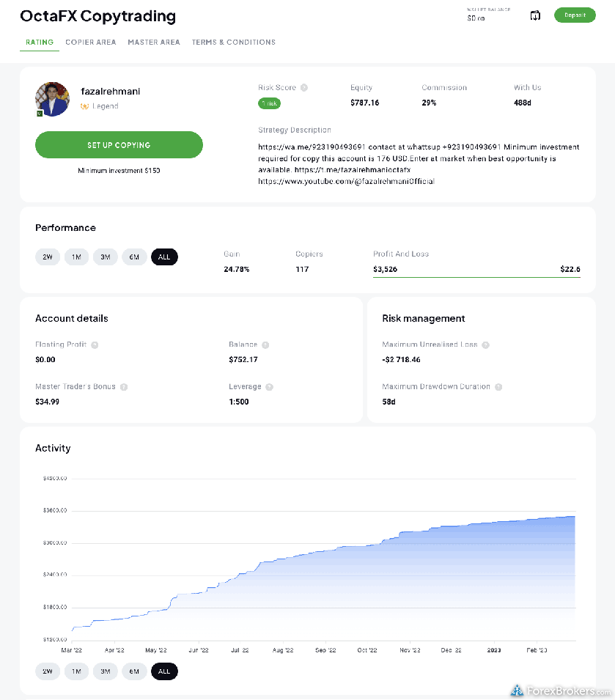The image size is (615, 700).
Task: Switch to the Rating tab
Action: click(40, 43)
